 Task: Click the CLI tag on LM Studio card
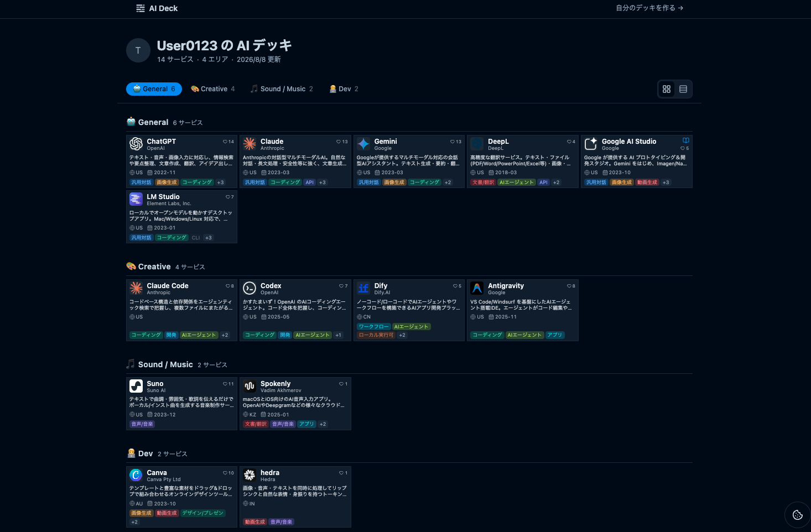(196, 238)
